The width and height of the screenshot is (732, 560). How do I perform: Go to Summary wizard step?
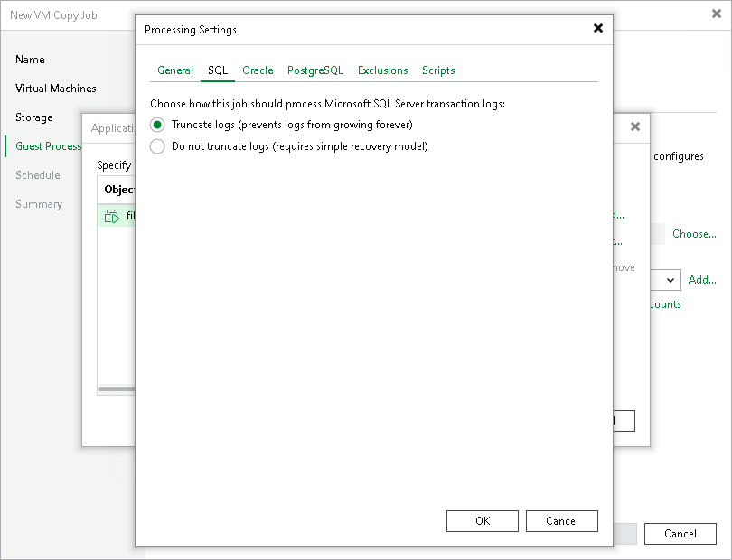[x=39, y=204]
